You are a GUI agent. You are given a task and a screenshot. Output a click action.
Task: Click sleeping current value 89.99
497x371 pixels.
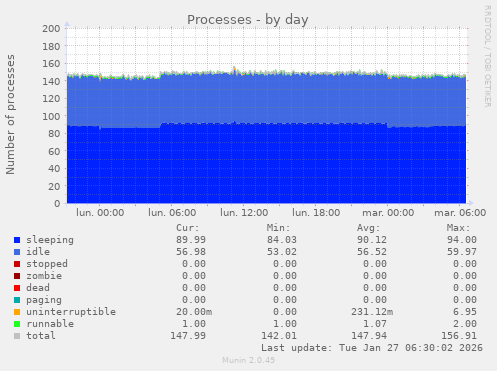(x=191, y=240)
